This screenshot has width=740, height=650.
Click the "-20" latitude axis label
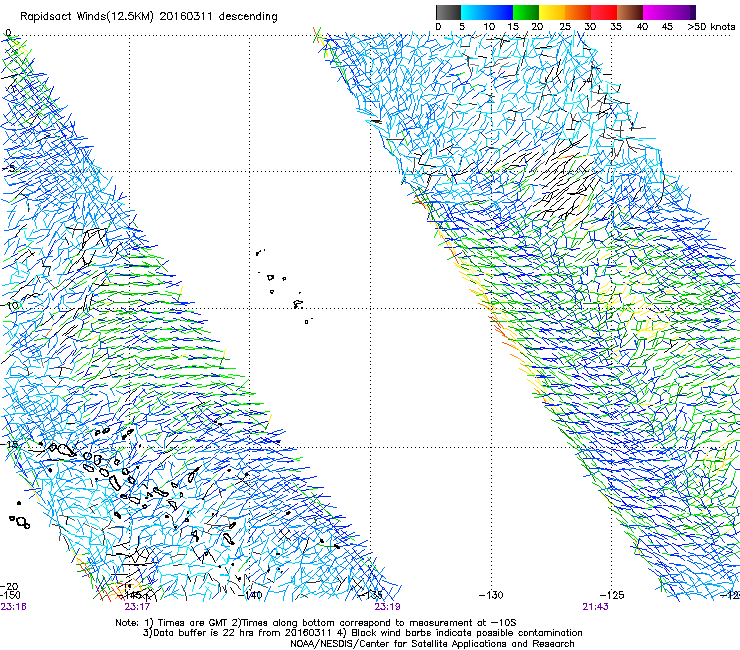tap(10, 586)
